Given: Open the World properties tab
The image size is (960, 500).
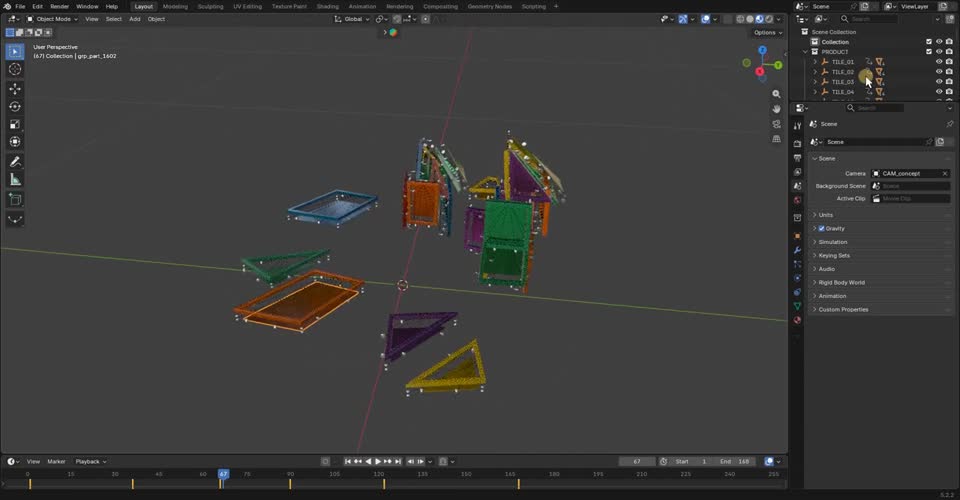Looking at the screenshot, I should (x=797, y=201).
